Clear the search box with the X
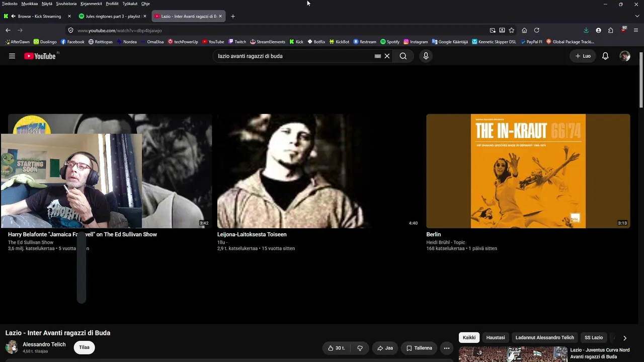Viewport: 644px width, 362px height. point(387,56)
